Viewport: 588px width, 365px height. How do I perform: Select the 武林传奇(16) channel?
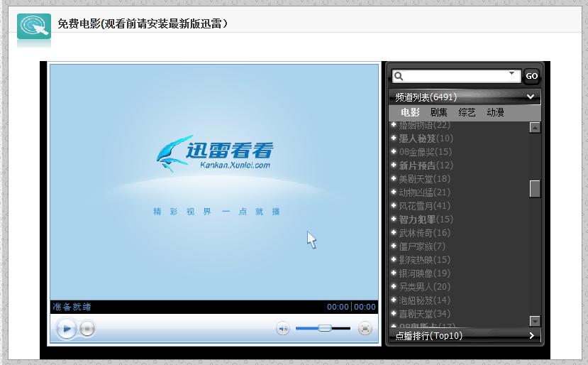pos(424,233)
